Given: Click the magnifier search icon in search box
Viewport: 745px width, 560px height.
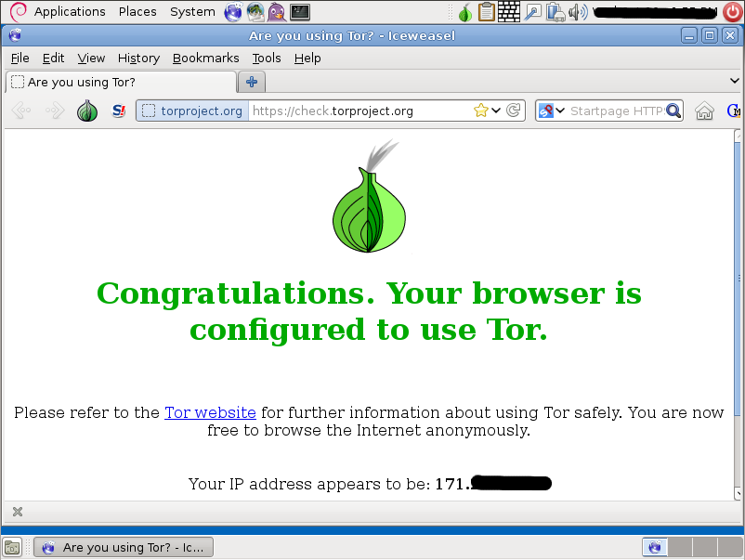Looking at the screenshot, I should tap(673, 111).
